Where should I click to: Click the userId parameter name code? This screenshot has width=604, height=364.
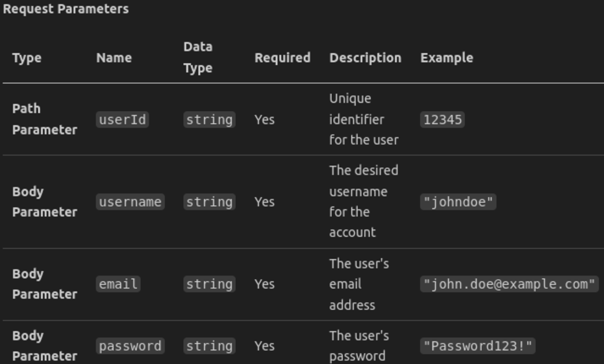click(122, 120)
